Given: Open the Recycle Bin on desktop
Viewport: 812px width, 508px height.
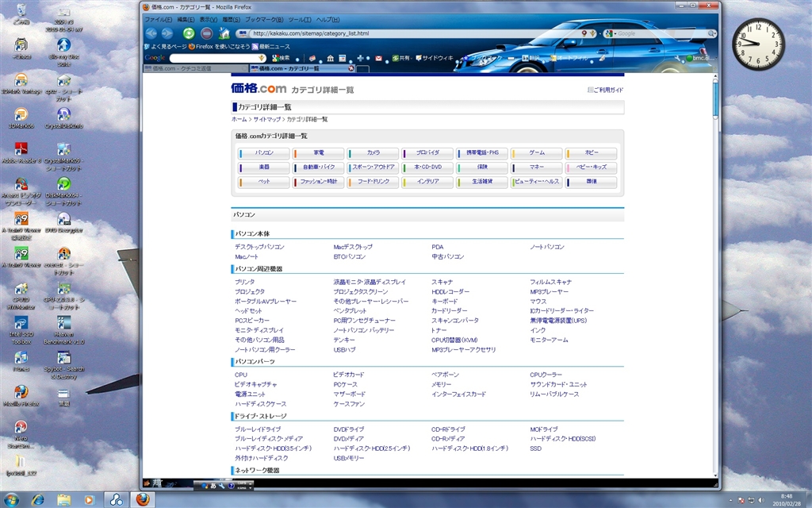Looking at the screenshot, I should (x=21, y=11).
